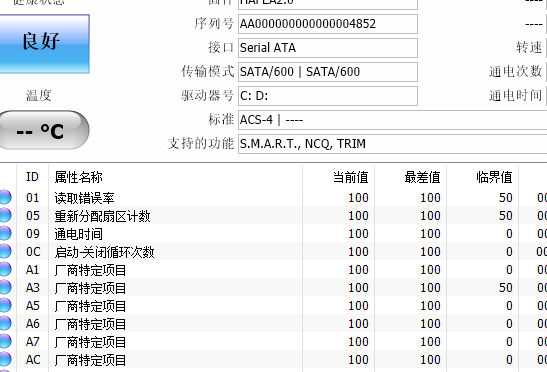Click status icon for row A1
The height and width of the screenshot is (372, 547).
[x=5, y=269]
